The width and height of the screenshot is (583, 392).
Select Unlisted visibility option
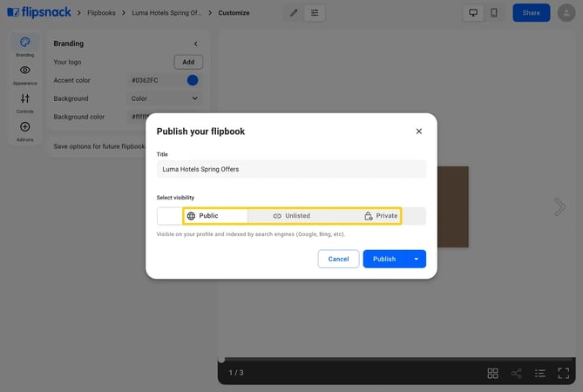pos(291,215)
